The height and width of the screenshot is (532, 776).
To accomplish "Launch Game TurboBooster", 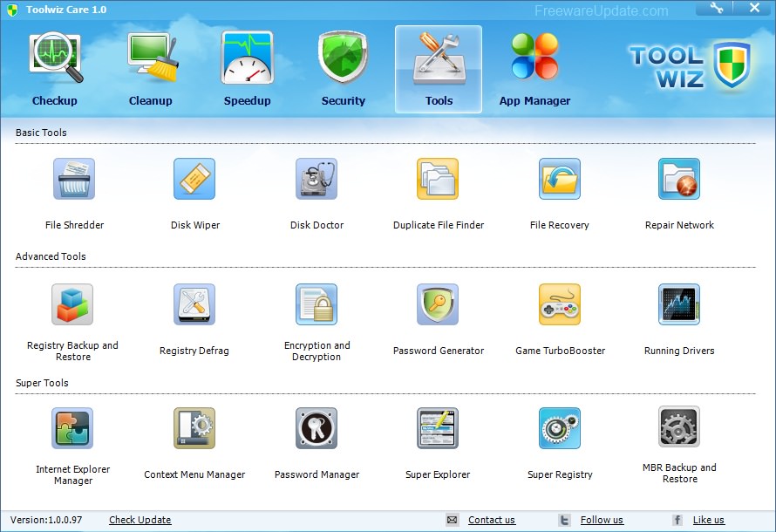I will [x=559, y=304].
